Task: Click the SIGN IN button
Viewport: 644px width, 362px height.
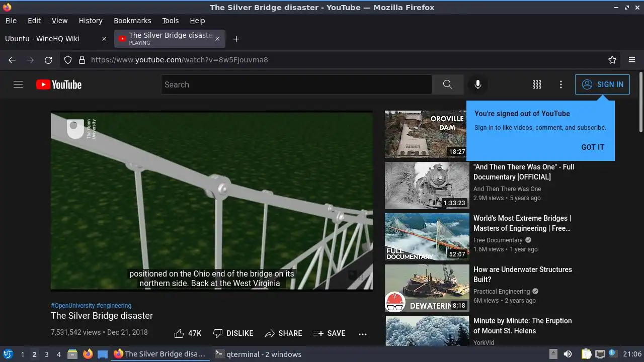Action: 602,84
